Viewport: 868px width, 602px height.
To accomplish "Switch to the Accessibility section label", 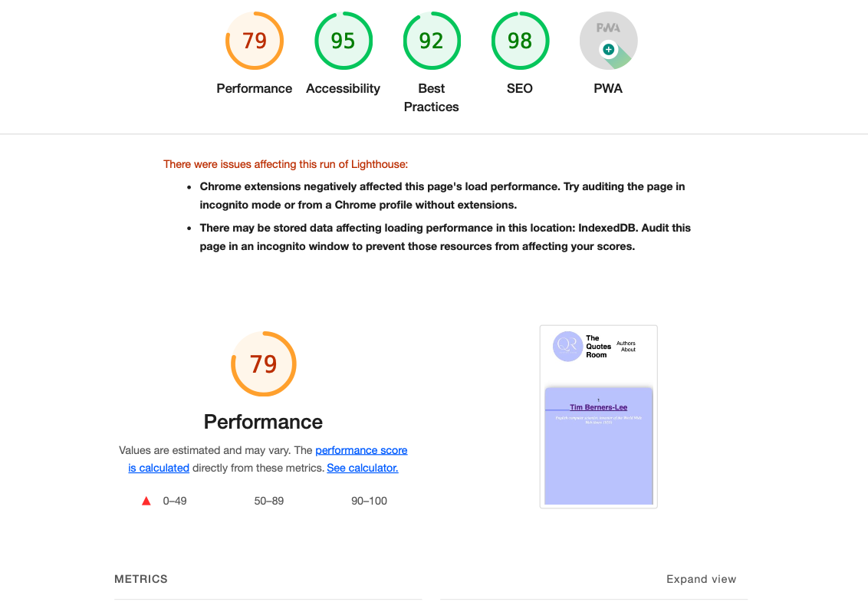I will [x=343, y=88].
